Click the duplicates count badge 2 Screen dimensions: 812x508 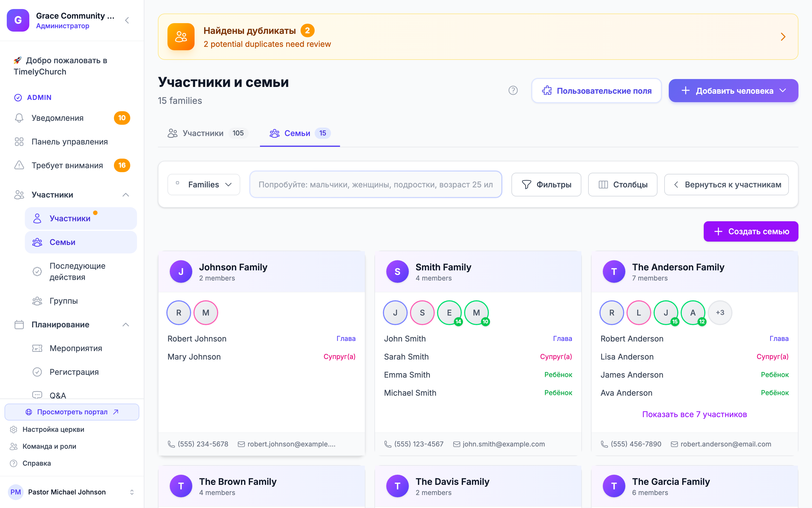[307, 30]
